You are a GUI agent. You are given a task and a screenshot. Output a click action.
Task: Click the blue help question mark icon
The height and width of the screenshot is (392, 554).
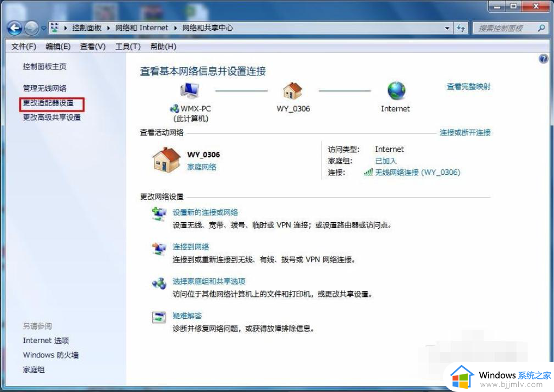[x=544, y=59]
